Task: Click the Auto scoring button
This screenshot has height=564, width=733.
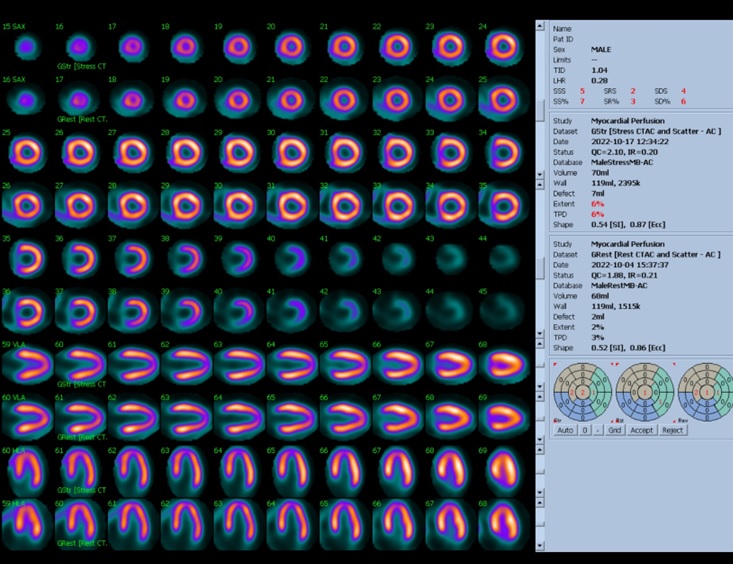Action: coord(565,430)
